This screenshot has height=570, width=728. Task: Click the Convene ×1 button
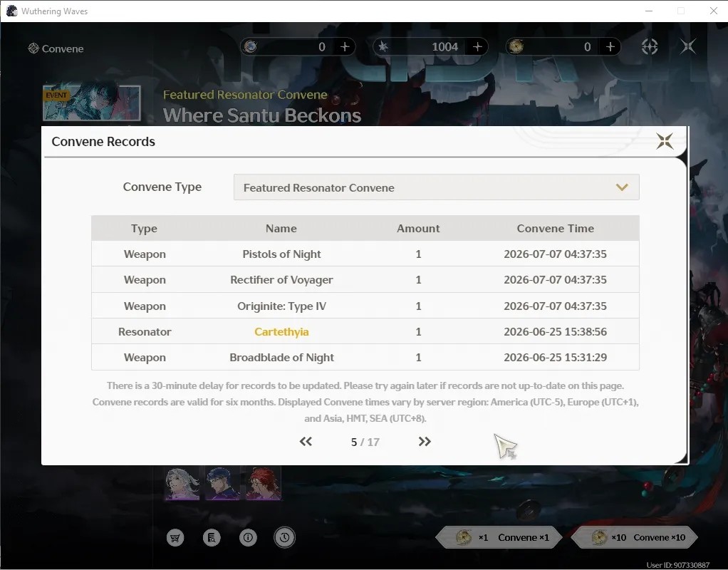tap(499, 537)
